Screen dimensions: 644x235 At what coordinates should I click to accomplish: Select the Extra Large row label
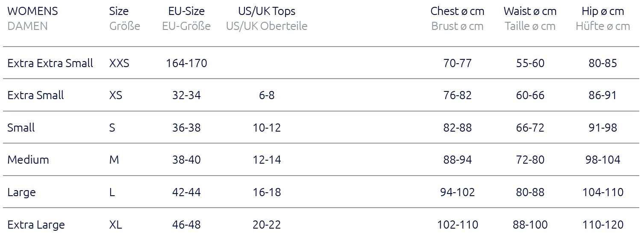36,225
